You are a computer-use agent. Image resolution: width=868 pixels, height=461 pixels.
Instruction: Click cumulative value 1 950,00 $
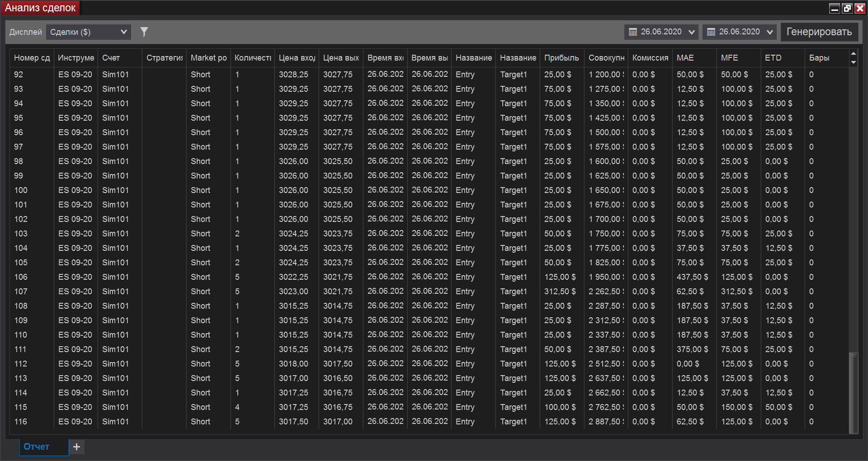(x=606, y=277)
